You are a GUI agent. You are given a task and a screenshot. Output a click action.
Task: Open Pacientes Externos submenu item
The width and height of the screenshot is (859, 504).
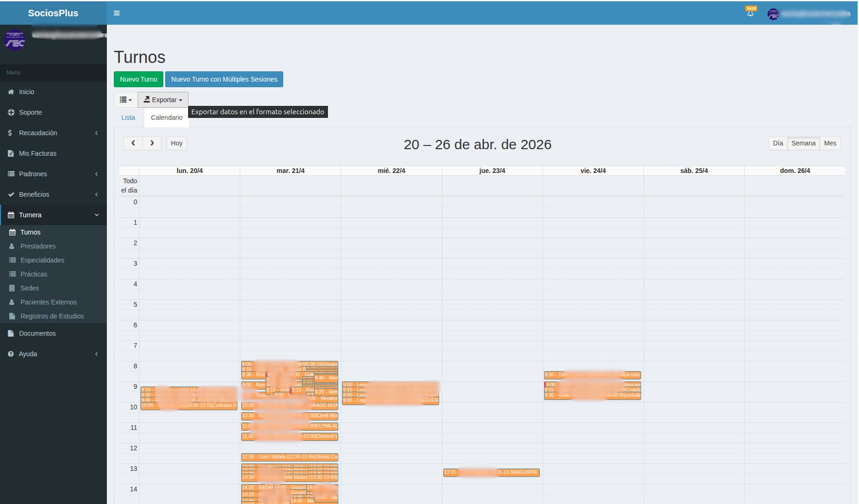[x=48, y=302]
